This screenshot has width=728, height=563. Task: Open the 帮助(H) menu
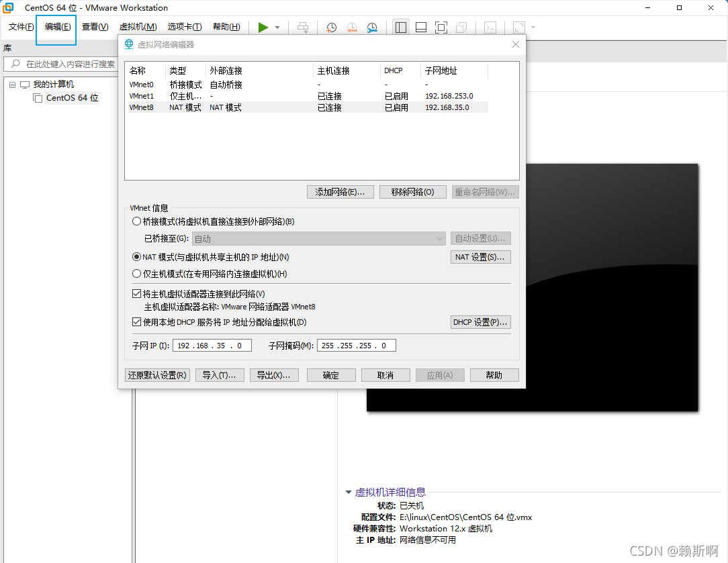(x=226, y=27)
